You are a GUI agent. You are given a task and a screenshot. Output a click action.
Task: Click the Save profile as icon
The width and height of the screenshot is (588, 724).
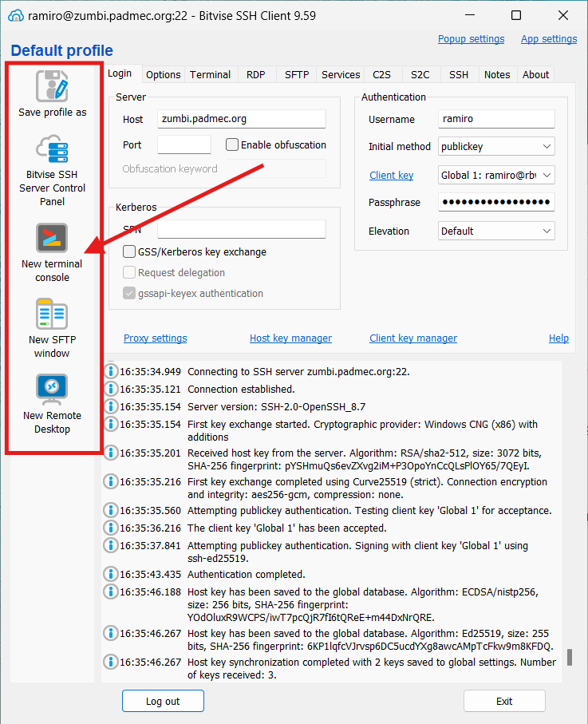coord(52,86)
